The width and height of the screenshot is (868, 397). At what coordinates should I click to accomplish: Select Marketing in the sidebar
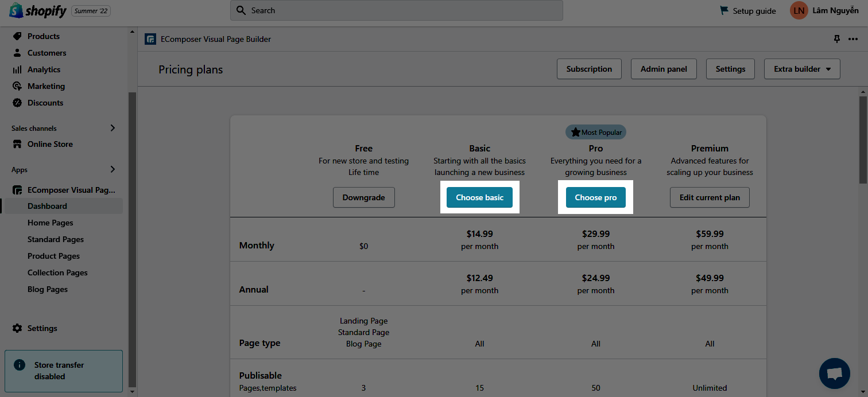click(x=46, y=86)
